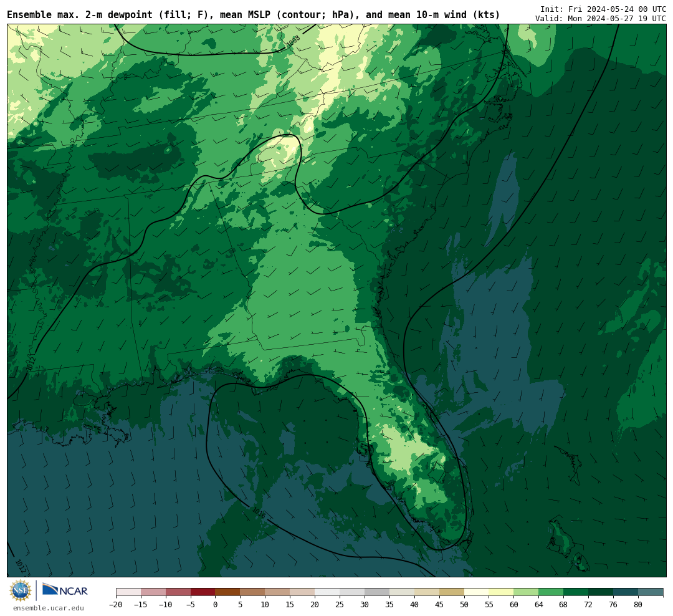Click the color swatch between 40 and 45
Screen dimensions: 673x616
pyautogui.click(x=427, y=592)
